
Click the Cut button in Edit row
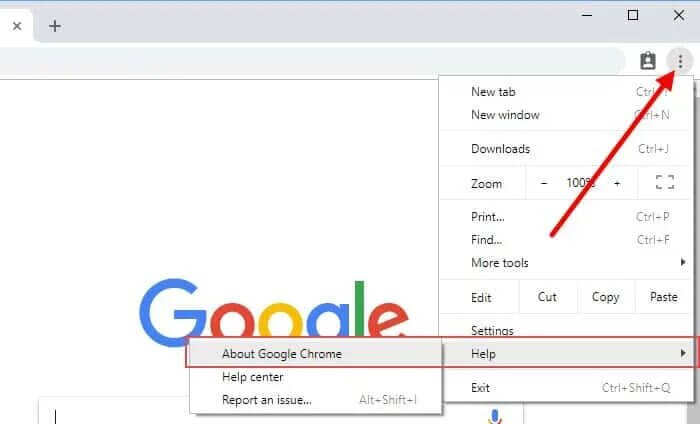click(547, 297)
